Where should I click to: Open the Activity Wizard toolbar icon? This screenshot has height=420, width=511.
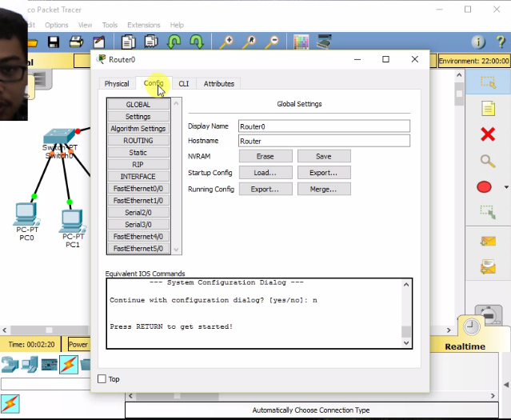pyautogui.click(x=99, y=42)
